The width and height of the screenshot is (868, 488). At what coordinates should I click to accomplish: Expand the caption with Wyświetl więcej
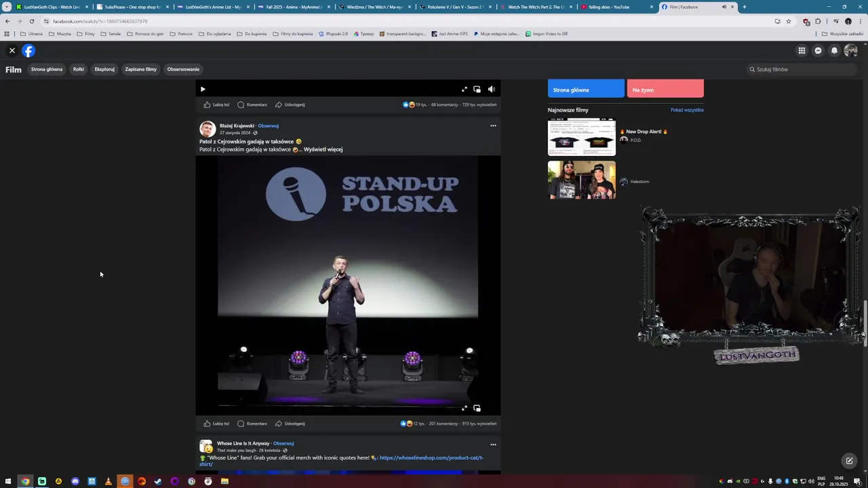click(323, 149)
